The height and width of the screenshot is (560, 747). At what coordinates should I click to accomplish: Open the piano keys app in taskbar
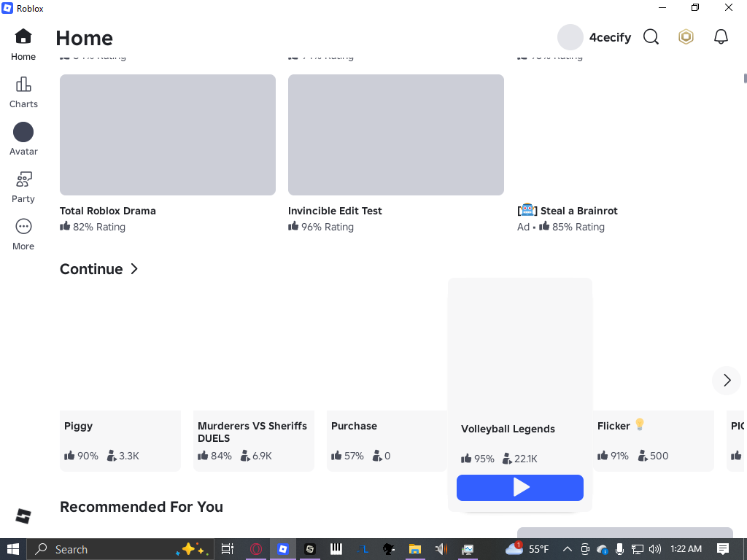tap(336, 549)
